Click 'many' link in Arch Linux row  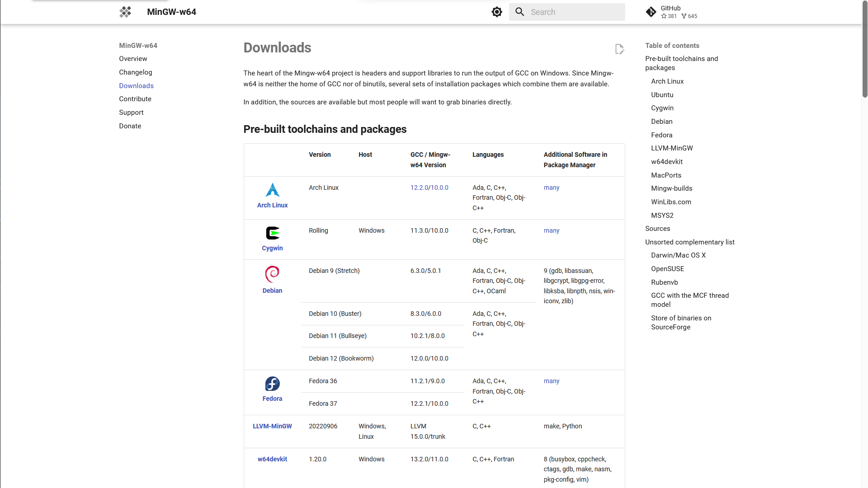[552, 188]
